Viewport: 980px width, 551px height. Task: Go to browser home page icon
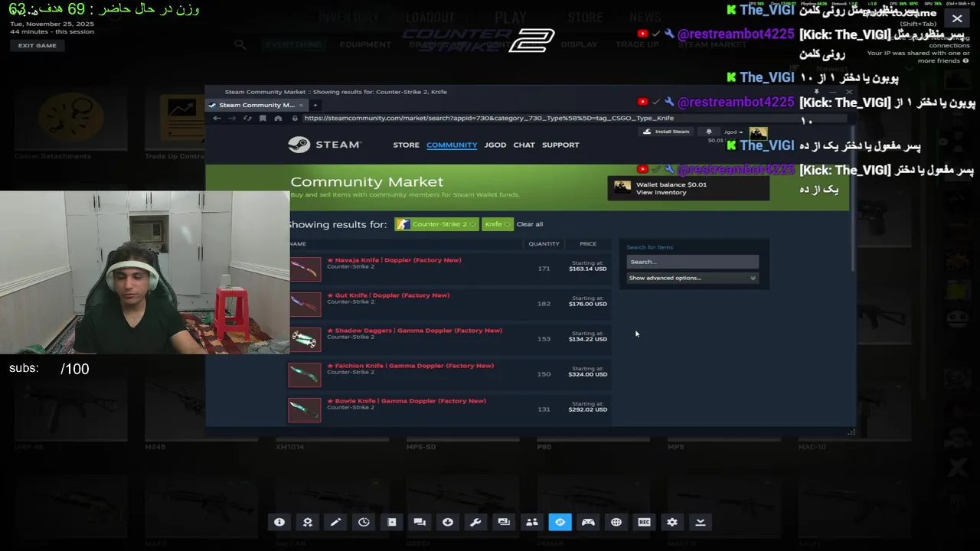pos(278,118)
